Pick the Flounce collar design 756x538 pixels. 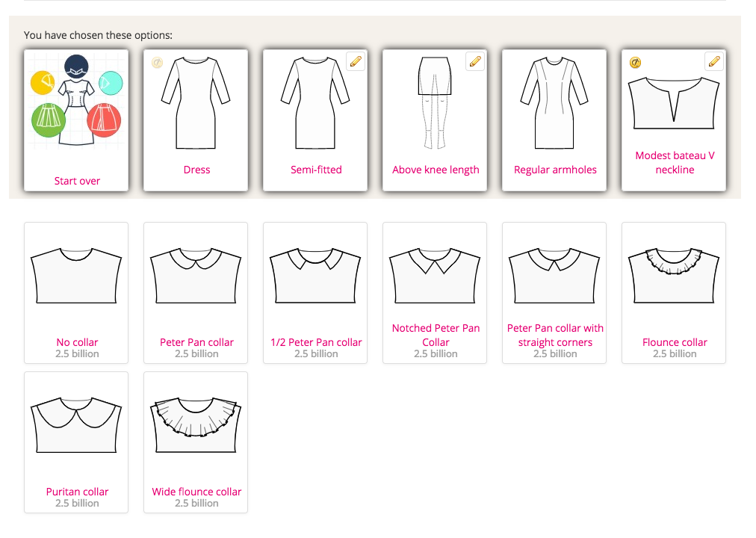point(673,291)
